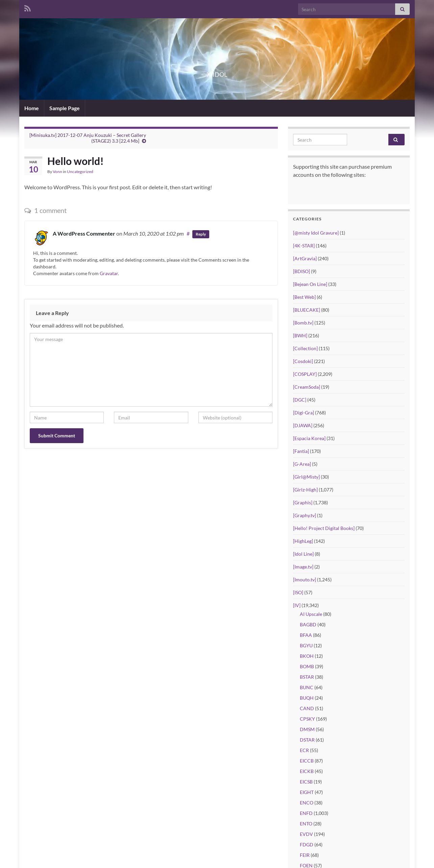Focus the Your message text area
The width and height of the screenshot is (434, 868).
[151, 369]
